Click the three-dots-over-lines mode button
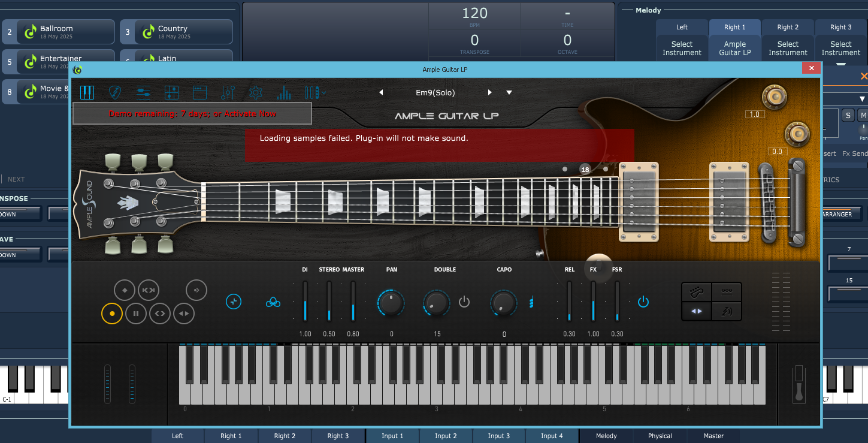 click(x=727, y=292)
